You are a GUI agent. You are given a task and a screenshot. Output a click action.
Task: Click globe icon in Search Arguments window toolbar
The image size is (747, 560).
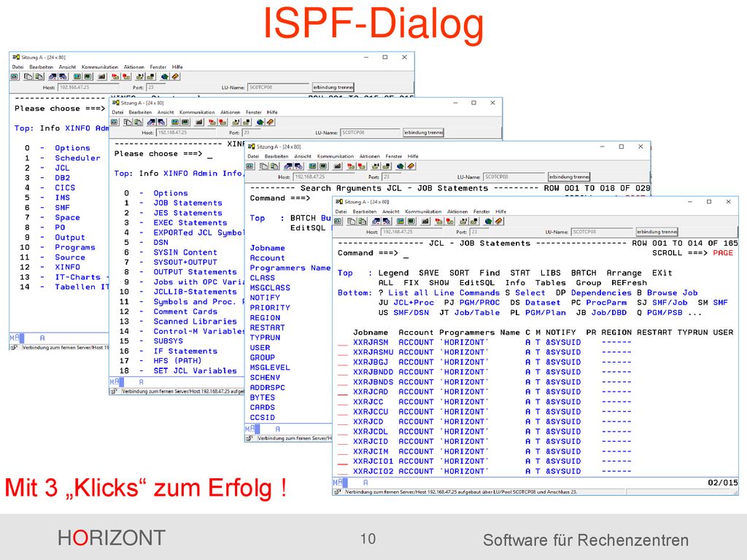click(400, 166)
